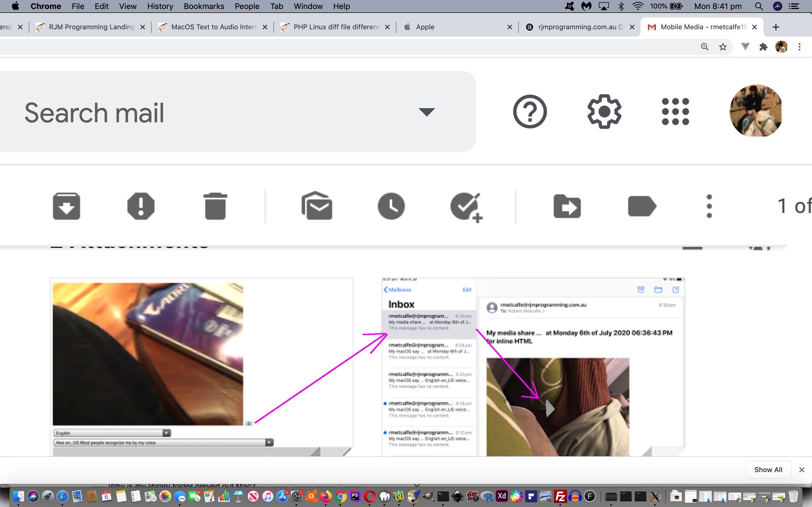Click the Add to tasks checklist icon

[x=466, y=206]
